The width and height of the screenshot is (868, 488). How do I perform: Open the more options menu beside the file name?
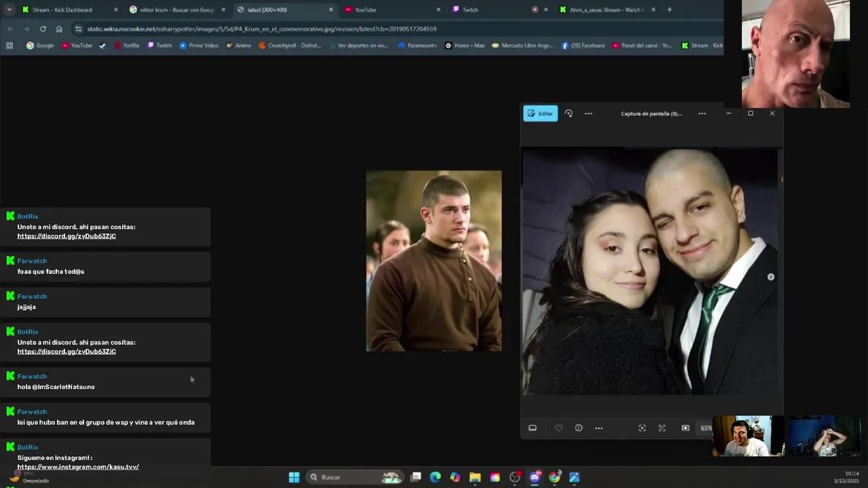click(702, 114)
